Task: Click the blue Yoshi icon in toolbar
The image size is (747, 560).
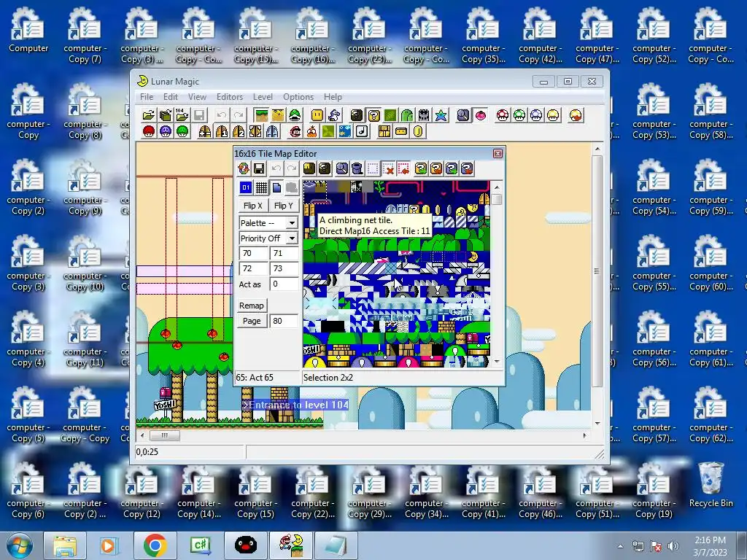Action: [x=334, y=116]
